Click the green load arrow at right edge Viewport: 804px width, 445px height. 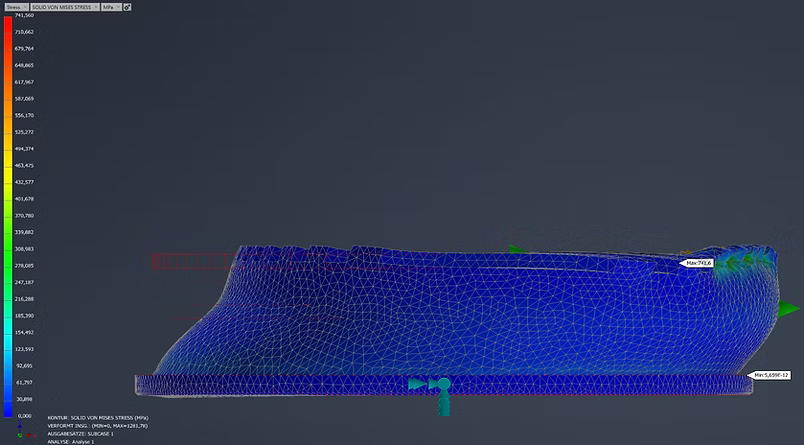(x=788, y=310)
